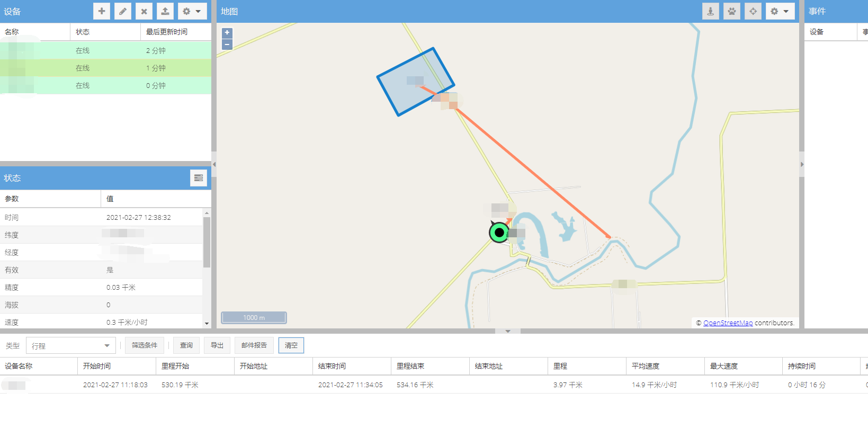Viewport: 868px width, 446px height.
Task: Select the device row updated 1 分钟 ago
Action: [105, 68]
